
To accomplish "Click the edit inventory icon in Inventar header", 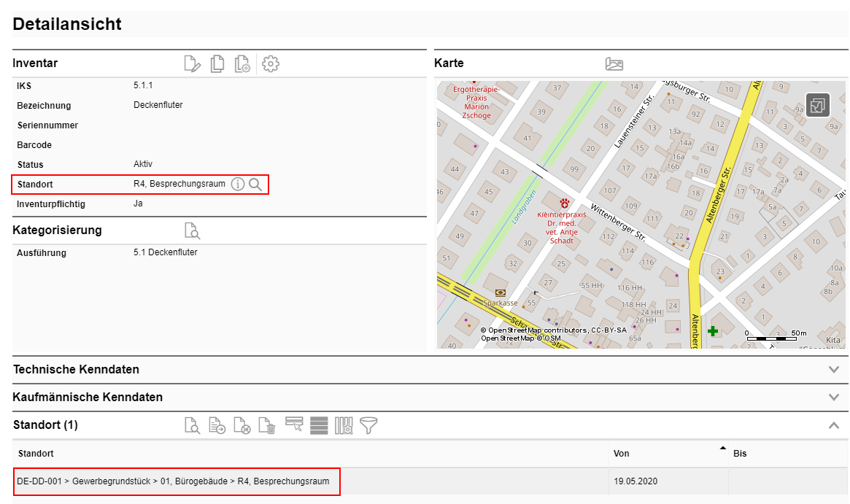I will pyautogui.click(x=192, y=64).
